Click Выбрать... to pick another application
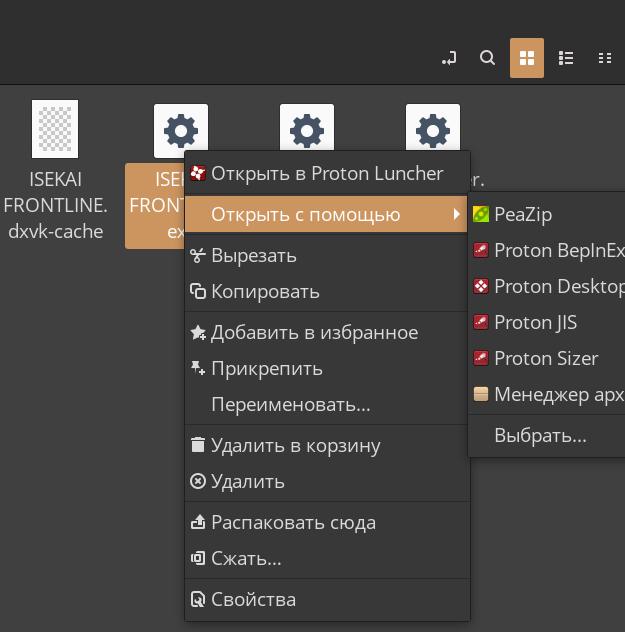This screenshot has height=632, width=625. [x=540, y=436]
